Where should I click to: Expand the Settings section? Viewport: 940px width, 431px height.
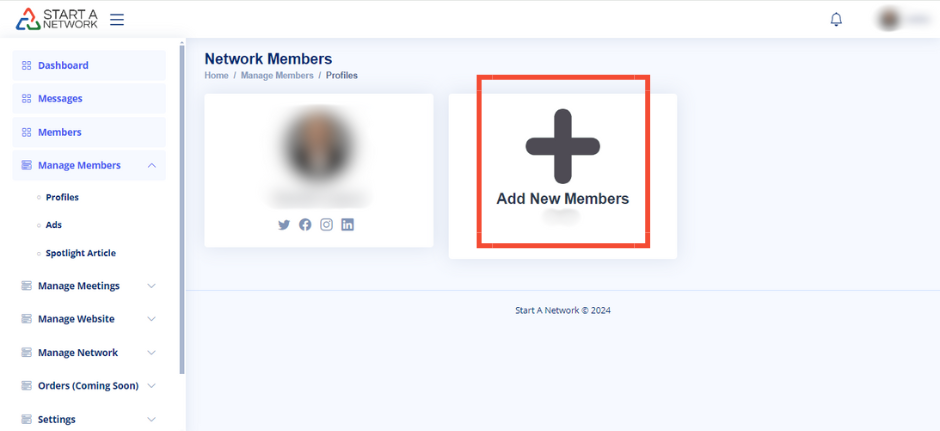point(151,420)
